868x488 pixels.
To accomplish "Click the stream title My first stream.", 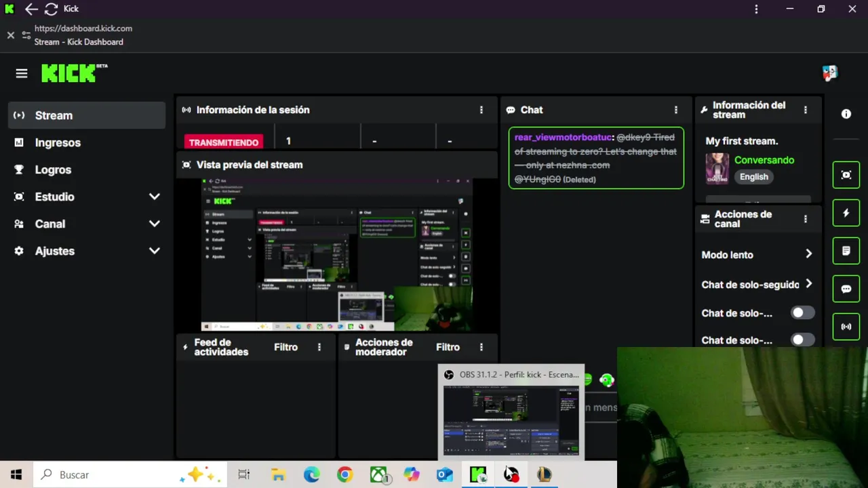I will coord(742,141).
